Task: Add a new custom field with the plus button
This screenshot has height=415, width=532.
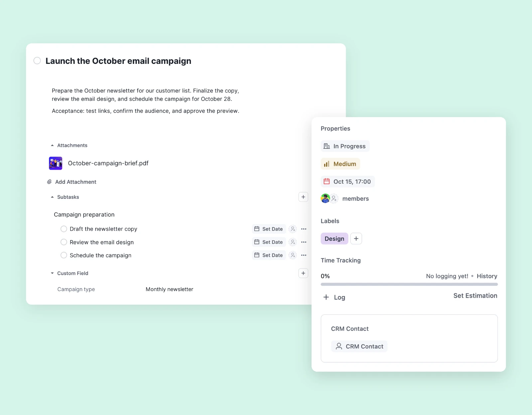Action: click(303, 273)
